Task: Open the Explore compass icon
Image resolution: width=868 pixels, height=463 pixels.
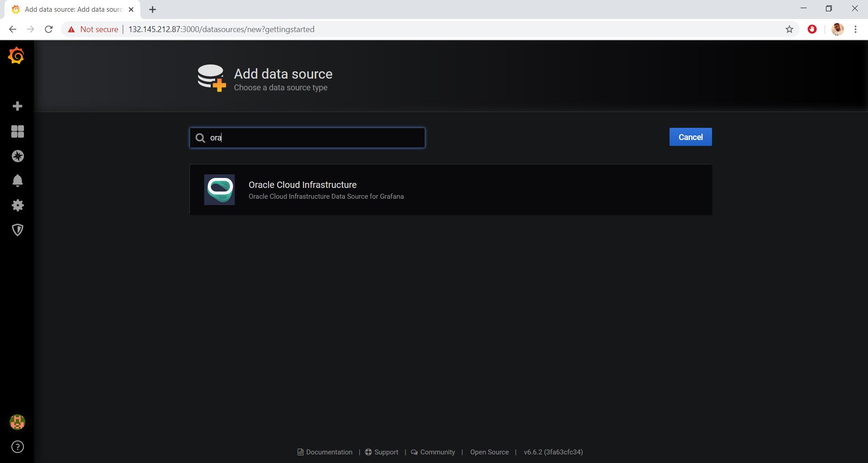Action: point(17,156)
